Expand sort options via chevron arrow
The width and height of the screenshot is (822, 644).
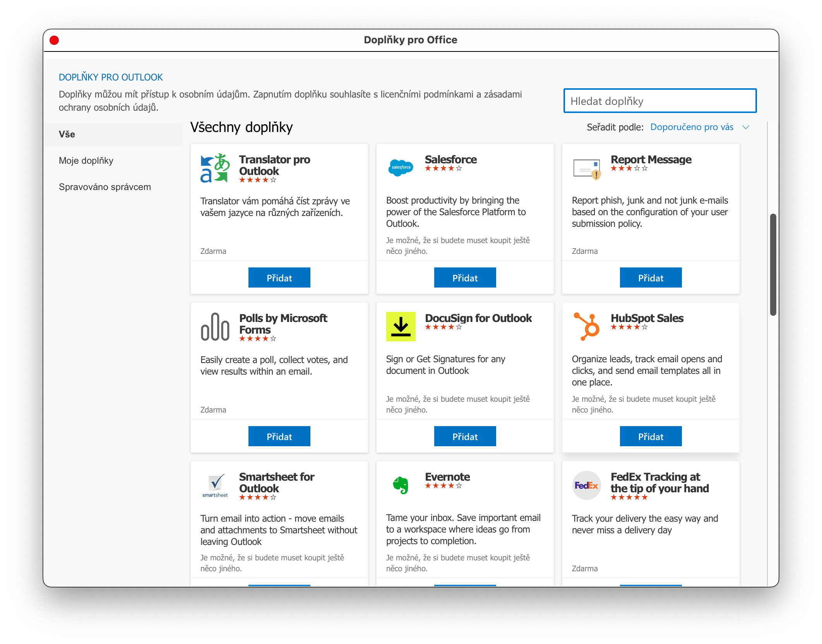(746, 127)
